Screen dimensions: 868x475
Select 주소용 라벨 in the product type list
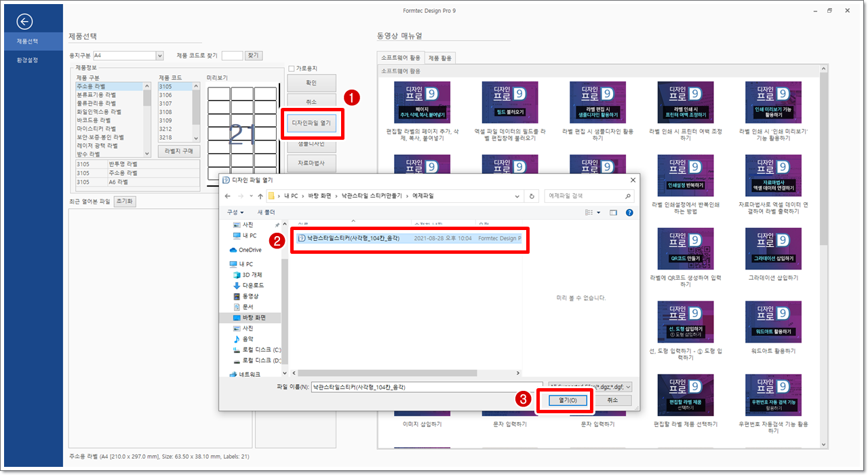[x=109, y=86]
